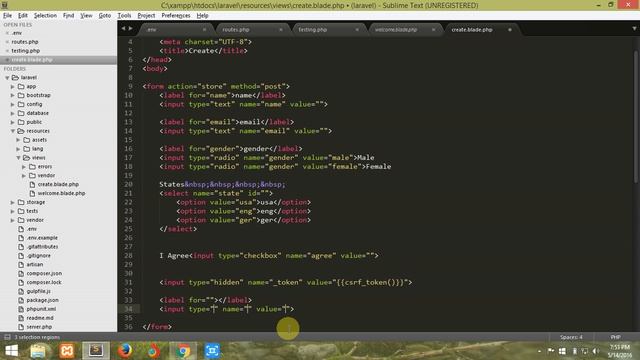Open readme.md in sidebar
Screen dimensions: 640x360
[x=40, y=318]
